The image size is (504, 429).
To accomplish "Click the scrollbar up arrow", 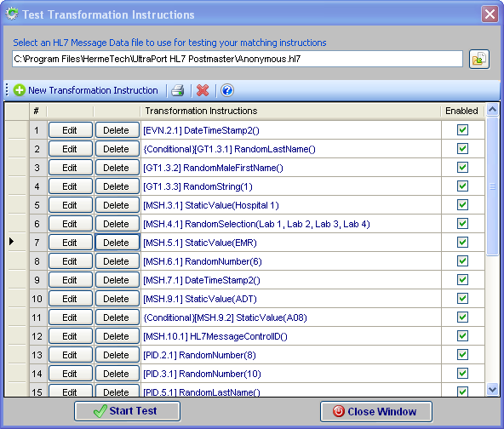I will click(492, 110).
